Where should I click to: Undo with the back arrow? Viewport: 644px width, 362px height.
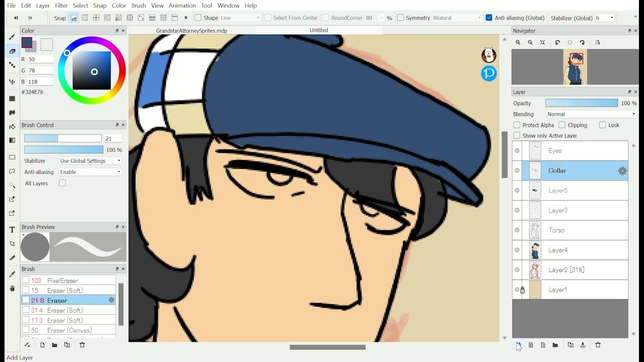click(x=16, y=18)
